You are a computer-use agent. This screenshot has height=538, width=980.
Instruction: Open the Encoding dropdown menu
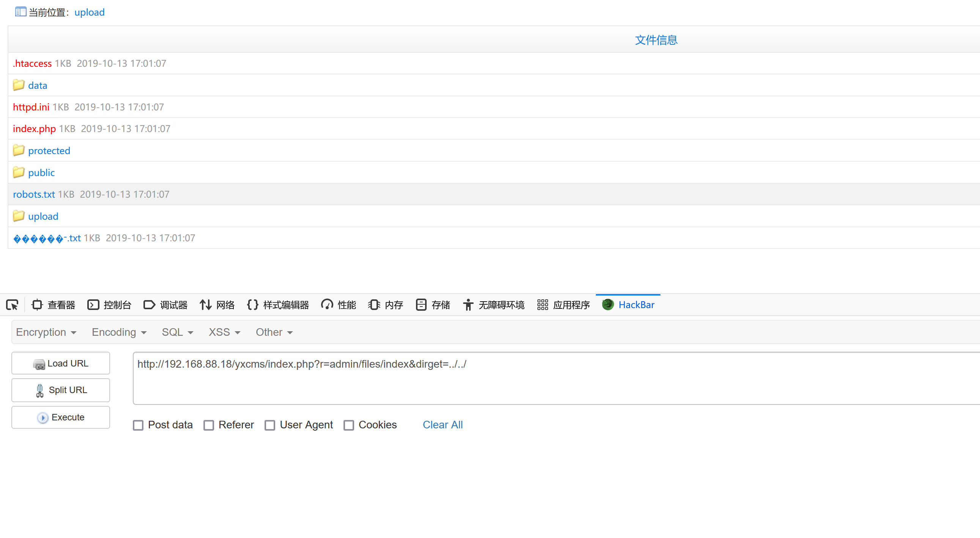[x=119, y=332]
